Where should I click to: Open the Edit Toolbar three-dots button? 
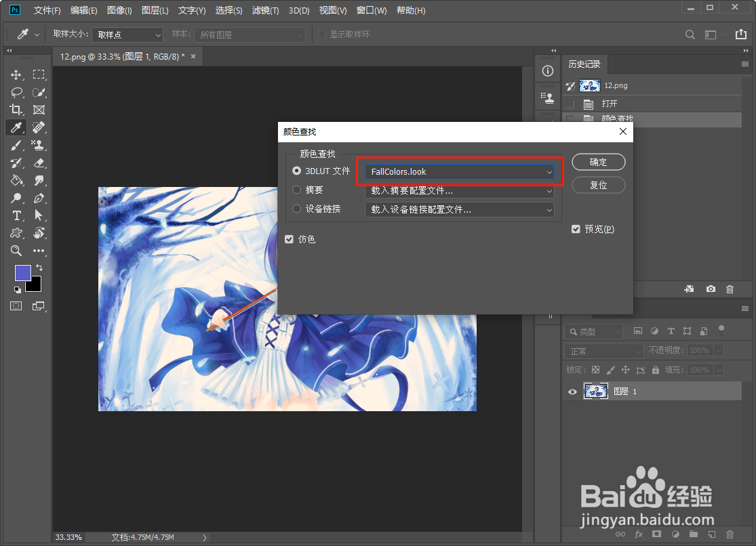[39, 251]
